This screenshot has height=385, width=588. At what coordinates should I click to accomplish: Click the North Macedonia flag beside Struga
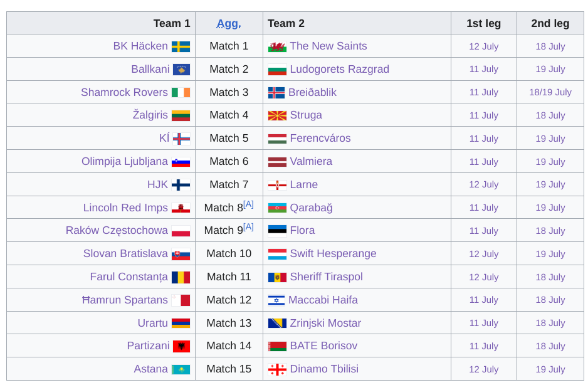(278, 115)
